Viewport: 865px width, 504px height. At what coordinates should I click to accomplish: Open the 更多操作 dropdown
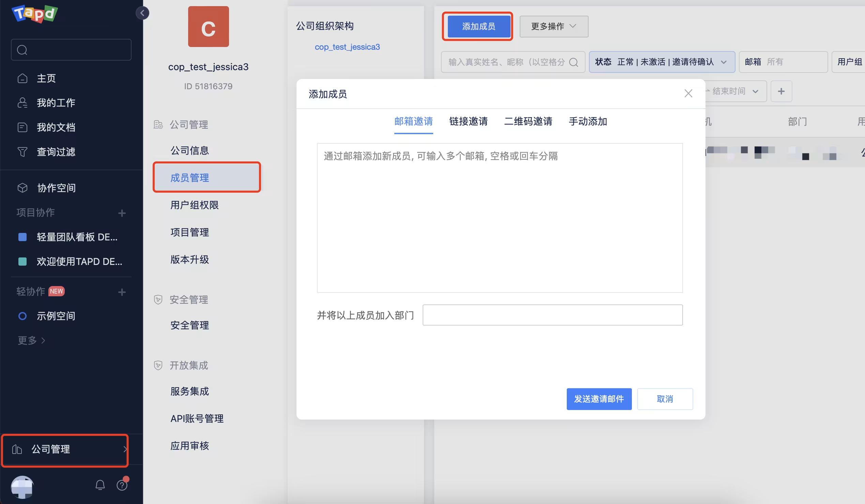click(554, 27)
